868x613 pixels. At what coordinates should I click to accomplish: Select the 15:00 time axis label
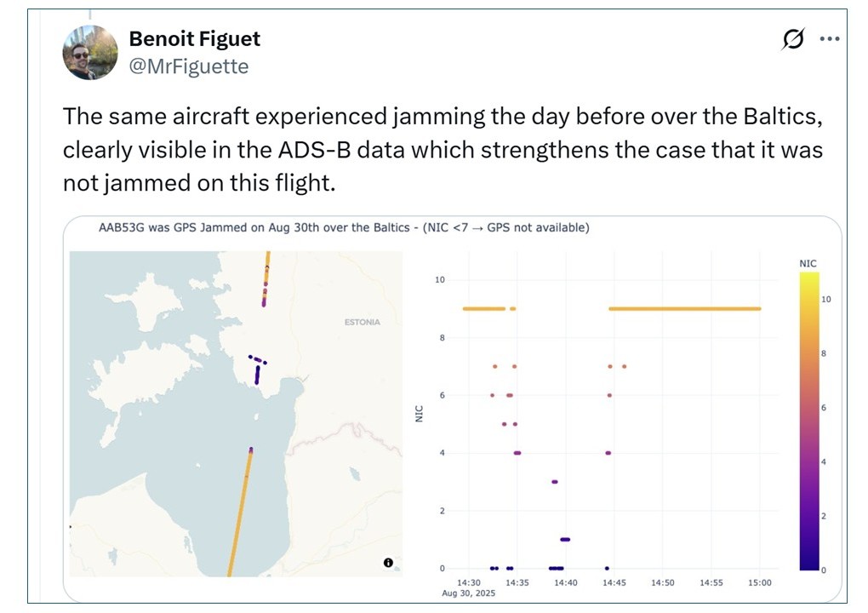click(759, 582)
